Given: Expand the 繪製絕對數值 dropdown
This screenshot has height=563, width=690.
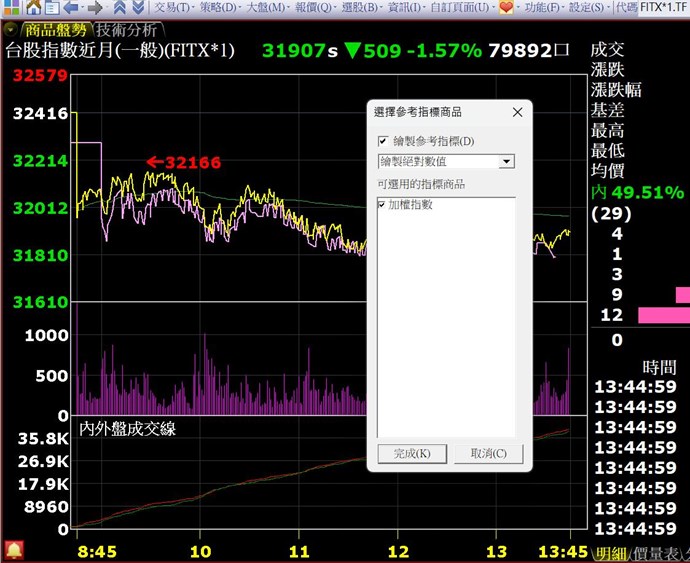Looking at the screenshot, I should click(x=506, y=161).
